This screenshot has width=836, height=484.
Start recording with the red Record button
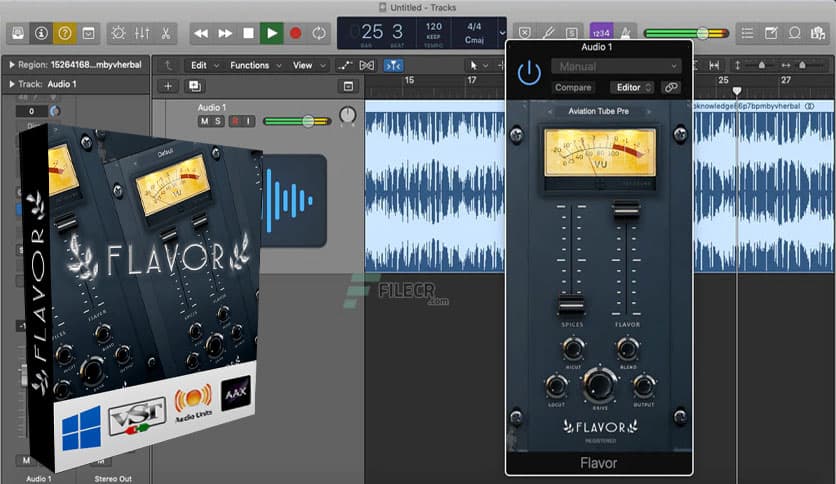coord(295,33)
